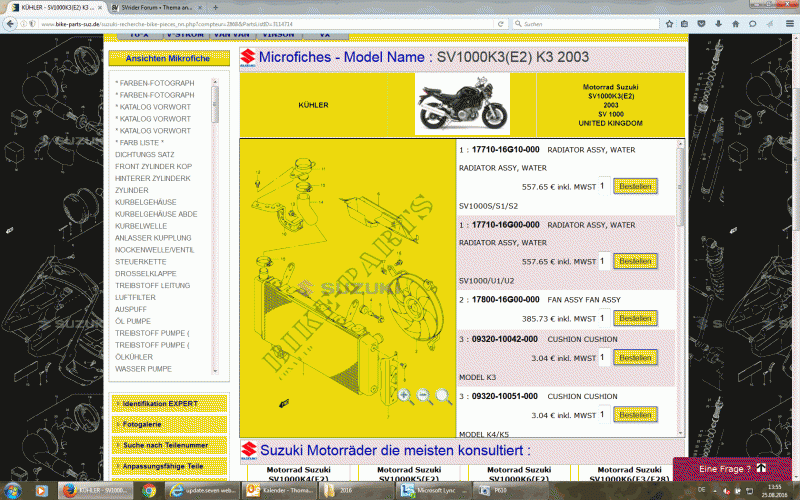The height and width of the screenshot is (500, 800).
Task: Open the bookmarks list icon in the toolbar
Action: pos(685,24)
